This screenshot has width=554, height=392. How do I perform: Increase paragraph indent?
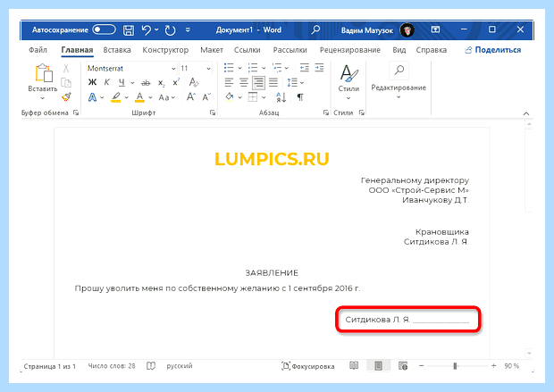319,68
